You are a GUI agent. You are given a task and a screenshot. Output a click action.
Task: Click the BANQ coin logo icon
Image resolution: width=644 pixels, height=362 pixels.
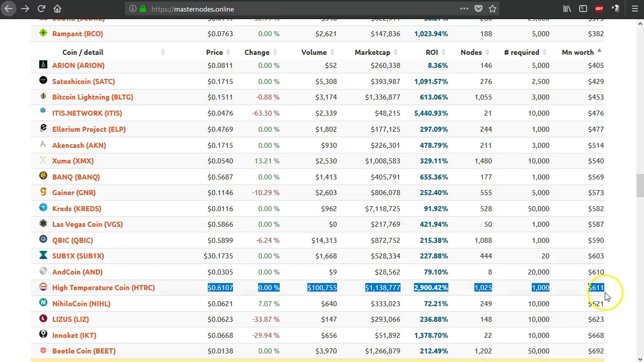click(43, 176)
